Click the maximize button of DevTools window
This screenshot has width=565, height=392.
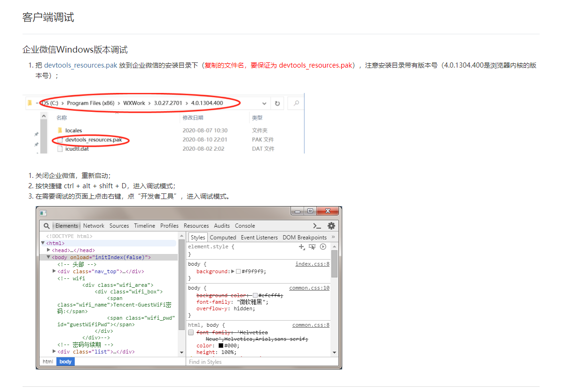click(x=310, y=211)
